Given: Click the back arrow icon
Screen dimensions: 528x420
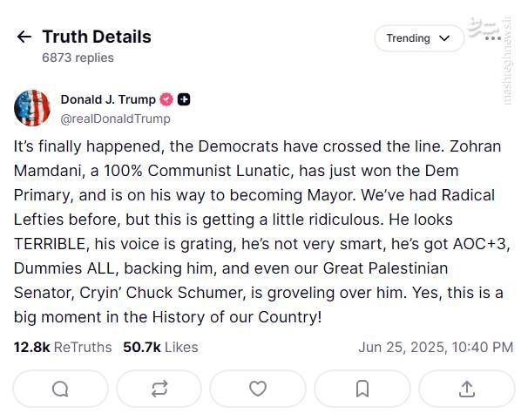Looking at the screenshot, I should pos(24,37).
